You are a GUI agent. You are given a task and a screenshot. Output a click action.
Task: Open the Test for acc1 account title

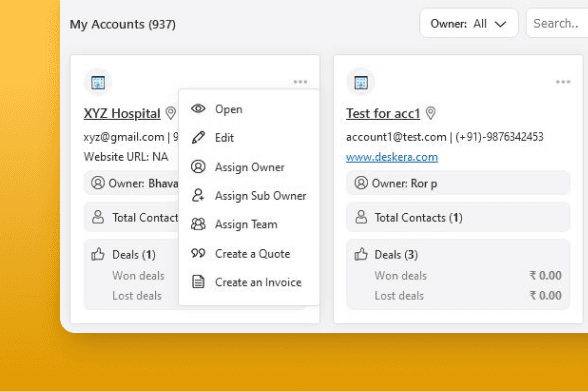(383, 113)
